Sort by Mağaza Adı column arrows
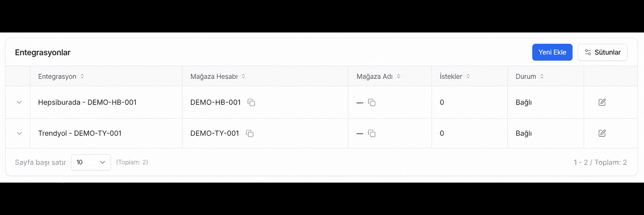 399,76
